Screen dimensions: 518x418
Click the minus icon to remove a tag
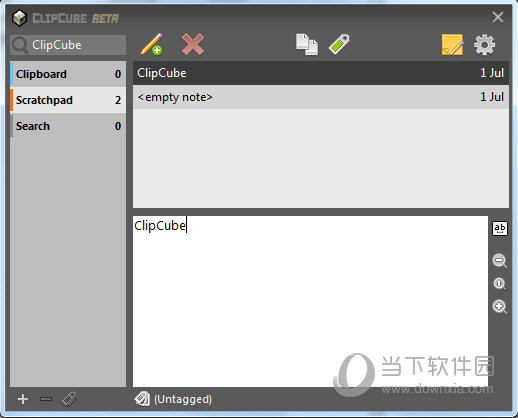pyautogui.click(x=46, y=399)
